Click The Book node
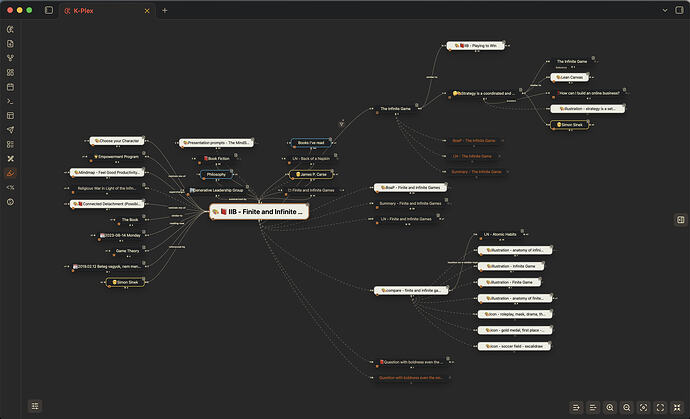The height and width of the screenshot is (419, 690). (130, 220)
